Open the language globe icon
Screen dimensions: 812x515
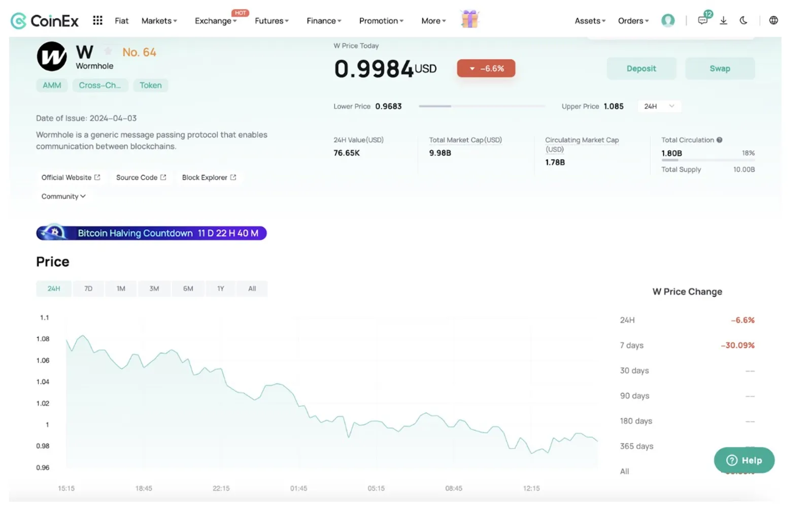(x=773, y=20)
